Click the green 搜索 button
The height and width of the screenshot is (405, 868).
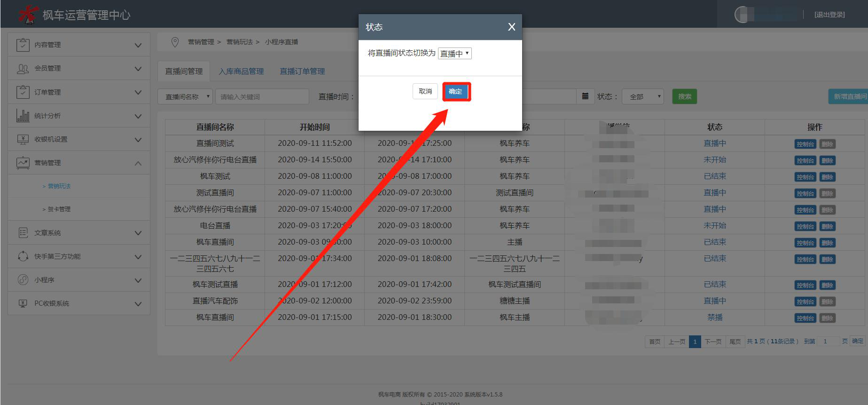[x=684, y=96]
